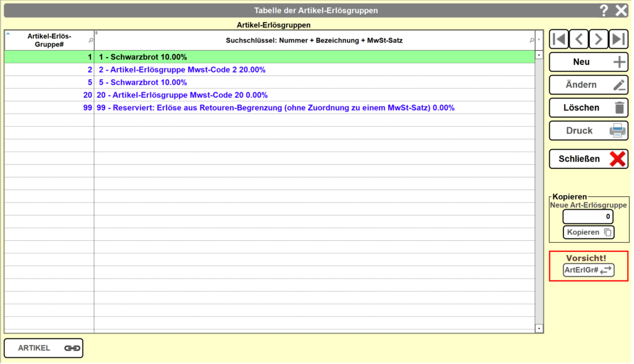This screenshot has height=364, width=634.
Task: Open linked ARTIKEL table
Action: point(43,348)
